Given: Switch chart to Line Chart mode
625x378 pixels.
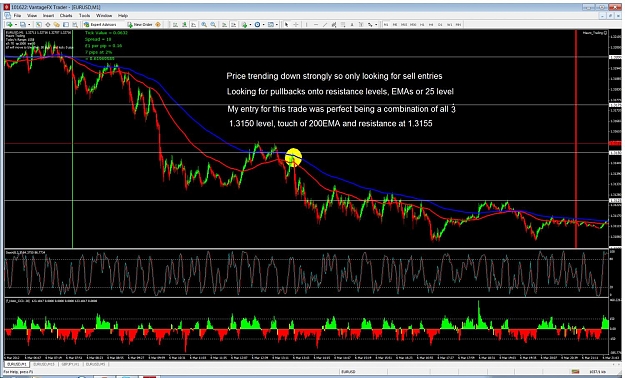Looking at the screenshot, I should tap(193, 25).
